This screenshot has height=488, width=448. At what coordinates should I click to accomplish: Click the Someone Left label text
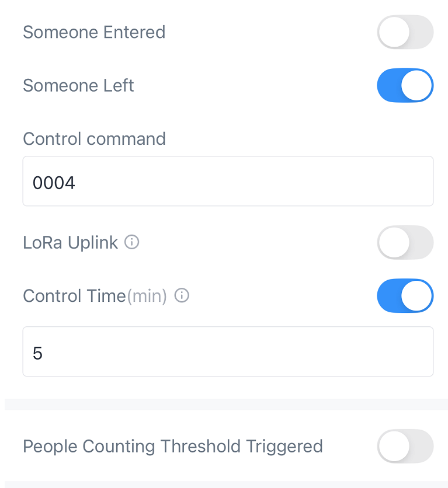pos(78,86)
